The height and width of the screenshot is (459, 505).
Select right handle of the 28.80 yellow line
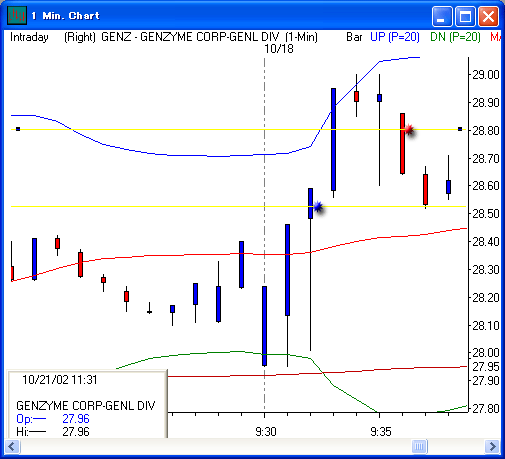click(x=460, y=129)
